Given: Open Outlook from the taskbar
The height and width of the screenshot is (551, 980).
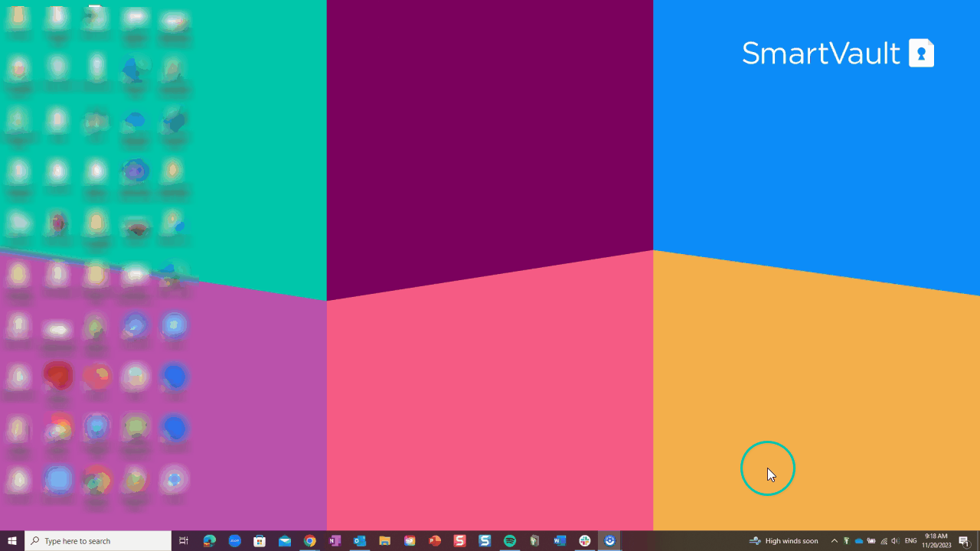Looking at the screenshot, I should [360, 541].
